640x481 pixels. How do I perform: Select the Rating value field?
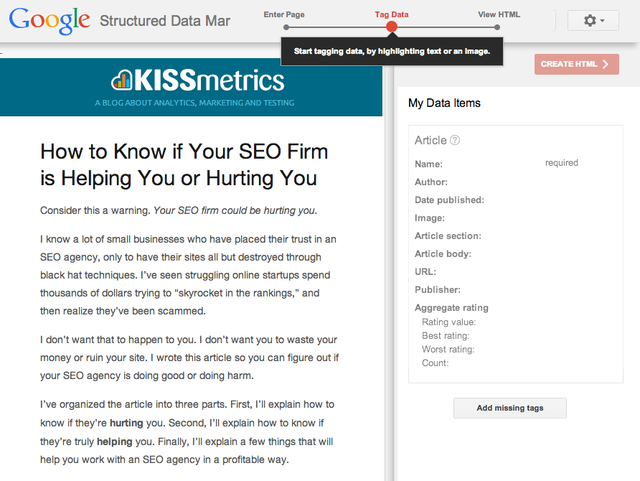(x=448, y=322)
